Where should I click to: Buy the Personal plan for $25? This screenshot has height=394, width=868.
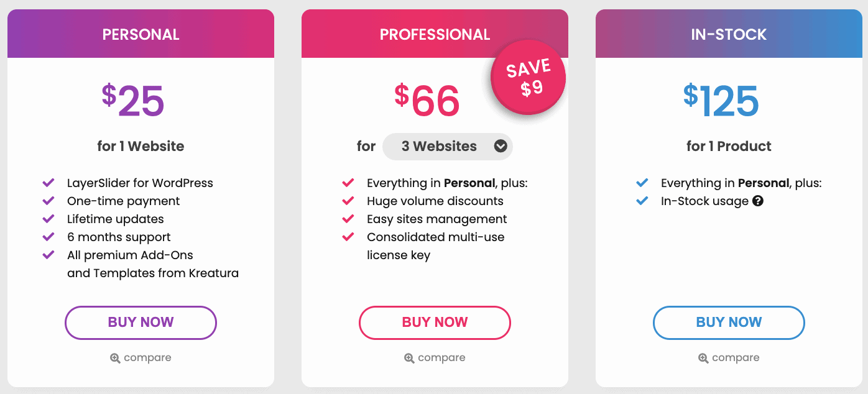tap(141, 323)
